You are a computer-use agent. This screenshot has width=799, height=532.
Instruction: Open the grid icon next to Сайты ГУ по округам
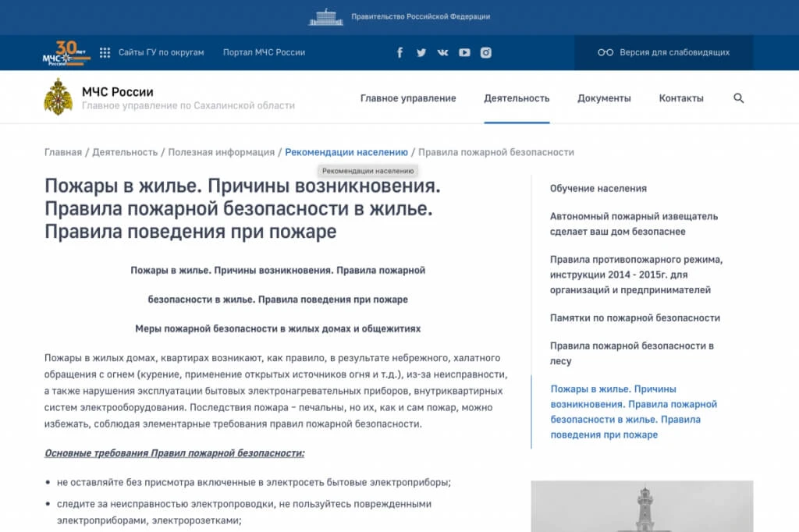tap(105, 53)
